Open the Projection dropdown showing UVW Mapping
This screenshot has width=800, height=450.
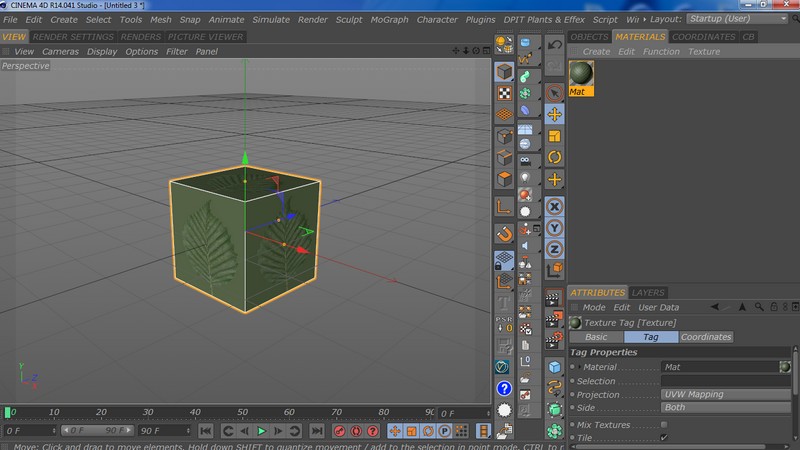click(x=725, y=394)
